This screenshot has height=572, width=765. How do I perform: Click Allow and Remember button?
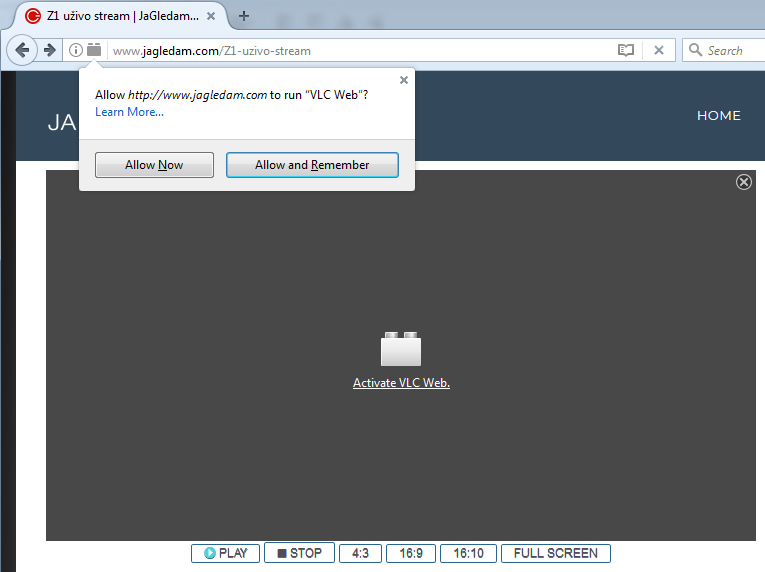pos(312,165)
